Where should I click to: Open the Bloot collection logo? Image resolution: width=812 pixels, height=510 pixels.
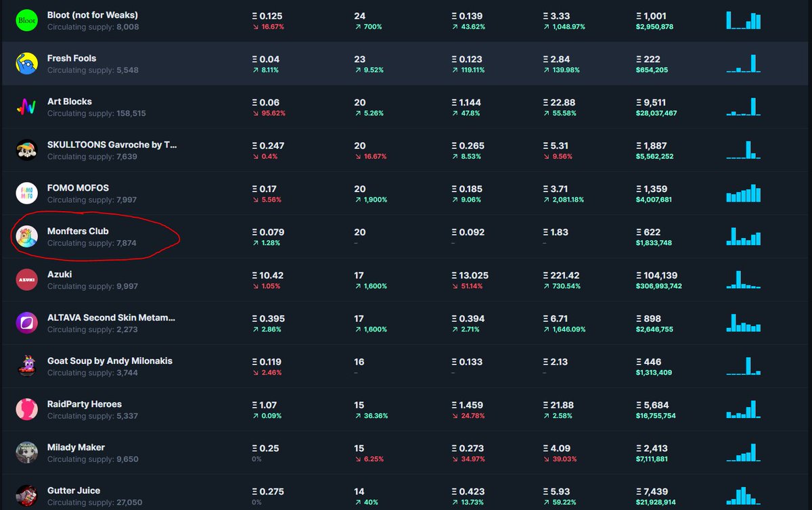point(26,20)
